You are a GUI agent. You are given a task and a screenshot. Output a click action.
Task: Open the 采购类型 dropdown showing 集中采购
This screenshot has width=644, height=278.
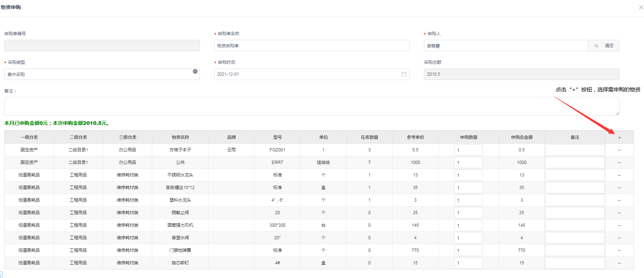click(x=102, y=74)
